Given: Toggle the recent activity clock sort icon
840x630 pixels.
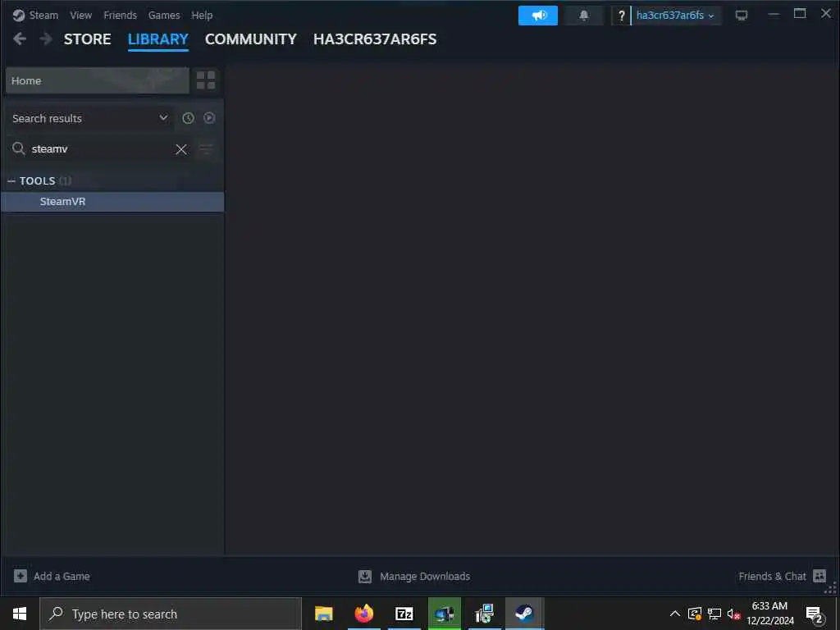Looking at the screenshot, I should (188, 118).
